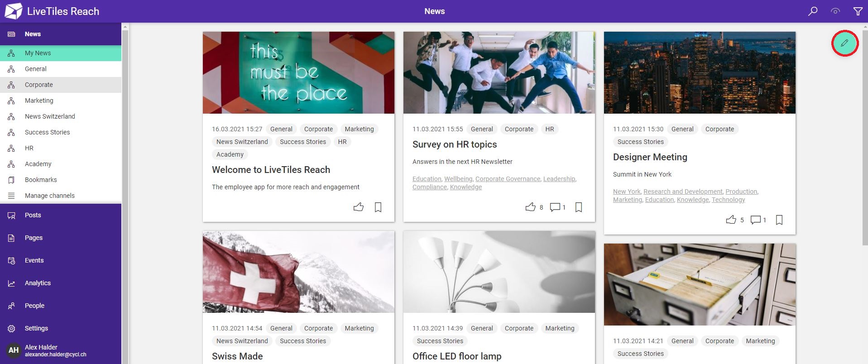Select Success Stories channel in sidebar
This screenshot has height=364, width=868.
(61, 132)
